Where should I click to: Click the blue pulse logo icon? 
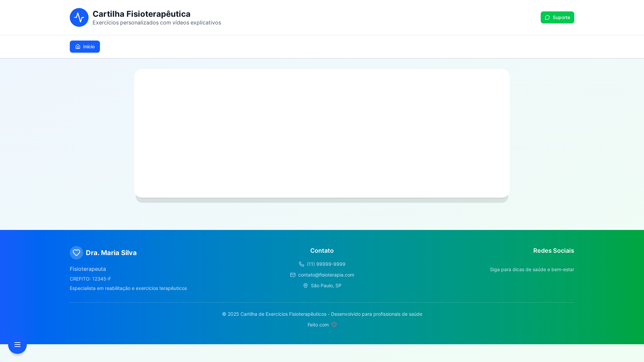coord(79,17)
